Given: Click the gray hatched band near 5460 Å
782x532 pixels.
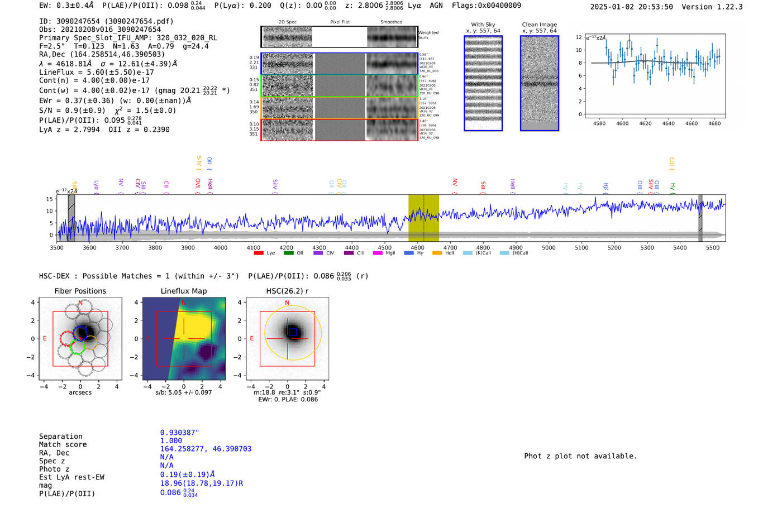Looking at the screenshot, I should pyautogui.click(x=700, y=218).
